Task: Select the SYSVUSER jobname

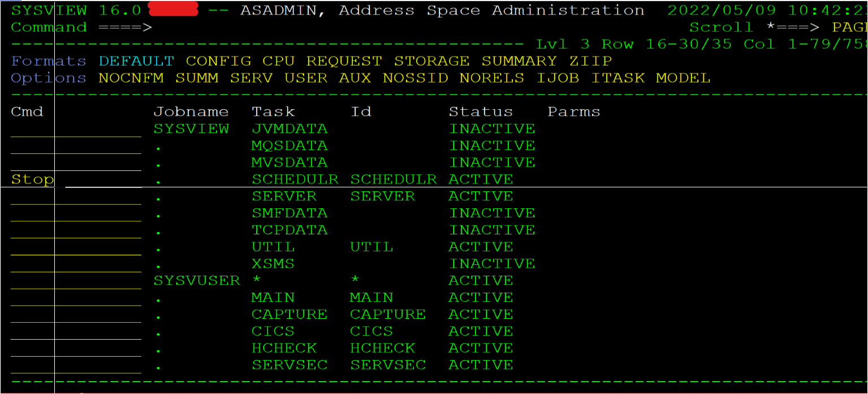Action: pos(197,280)
